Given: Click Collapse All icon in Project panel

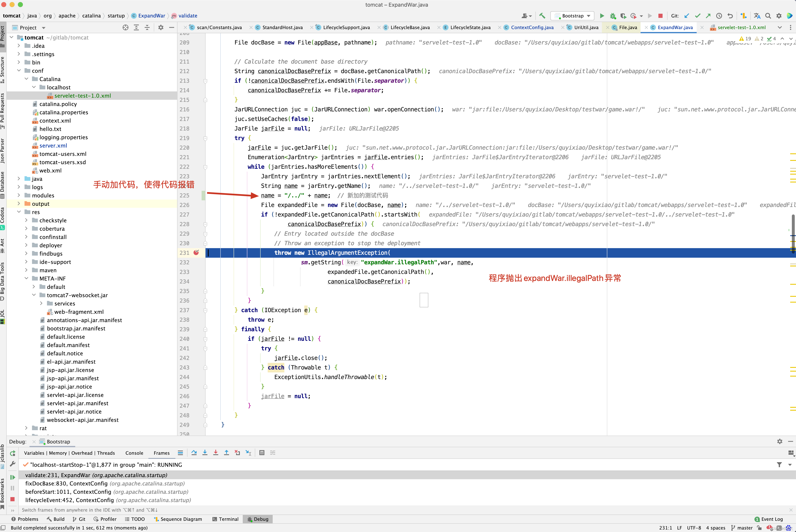Looking at the screenshot, I should point(147,27).
